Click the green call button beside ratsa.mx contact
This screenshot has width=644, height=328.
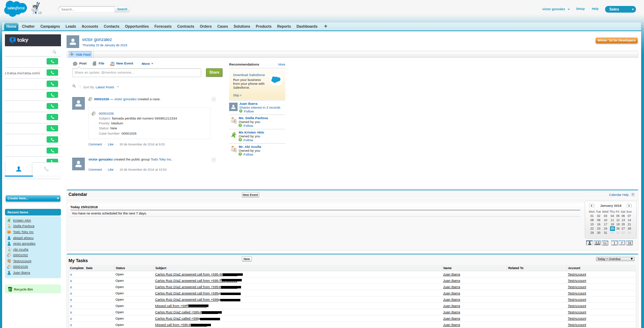pos(52,73)
